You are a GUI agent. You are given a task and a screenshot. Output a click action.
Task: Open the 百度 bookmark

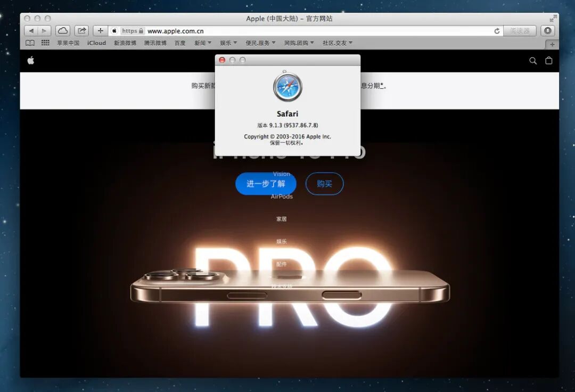180,43
